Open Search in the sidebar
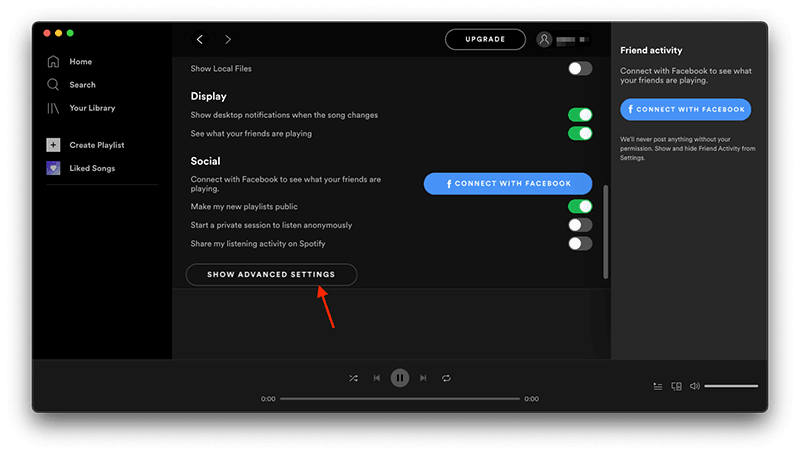This screenshot has height=455, width=800. tap(82, 85)
